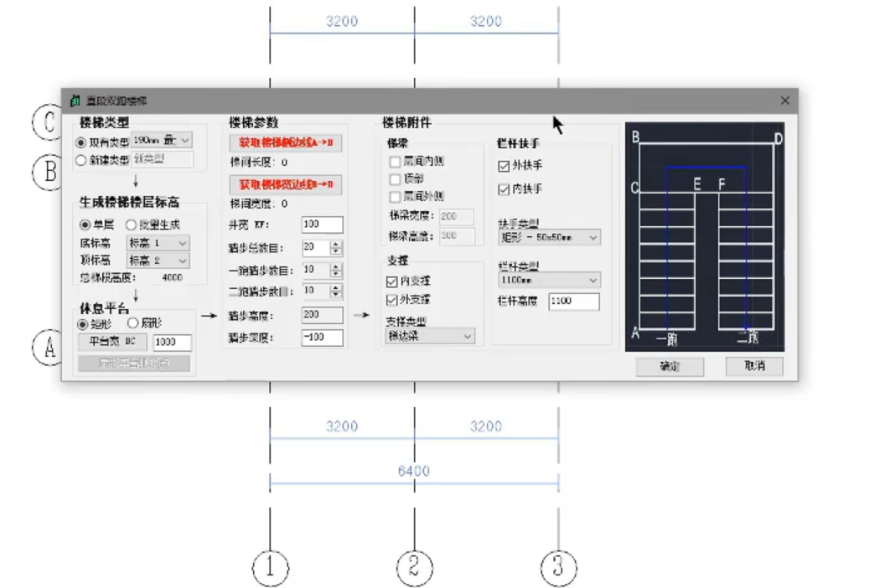This screenshot has height=588, width=890.
Task: Open the 支撑类型 梯边梁 dropdown
Action: coord(430,336)
